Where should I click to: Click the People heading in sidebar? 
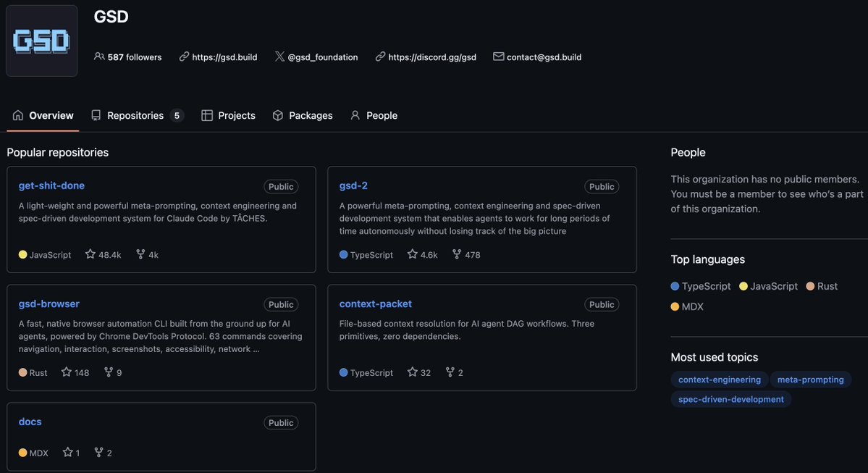(688, 152)
